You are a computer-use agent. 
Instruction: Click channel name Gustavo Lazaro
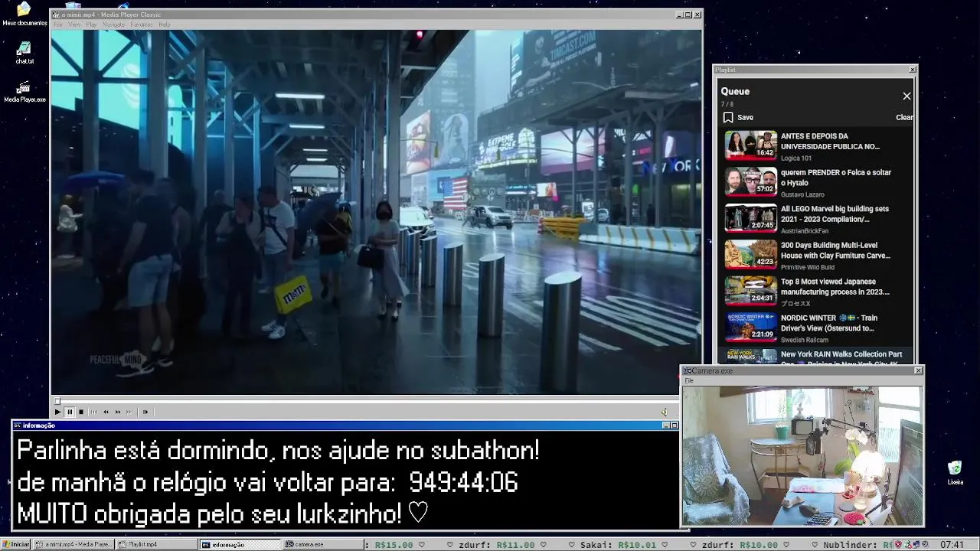point(802,194)
